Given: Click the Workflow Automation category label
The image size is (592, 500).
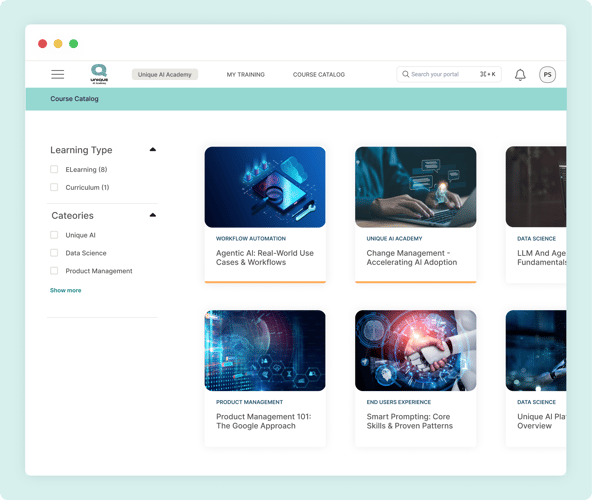Looking at the screenshot, I should pos(251,239).
